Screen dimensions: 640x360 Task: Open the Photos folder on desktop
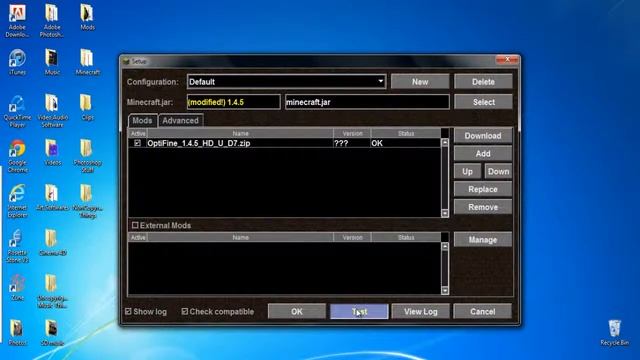point(17,333)
